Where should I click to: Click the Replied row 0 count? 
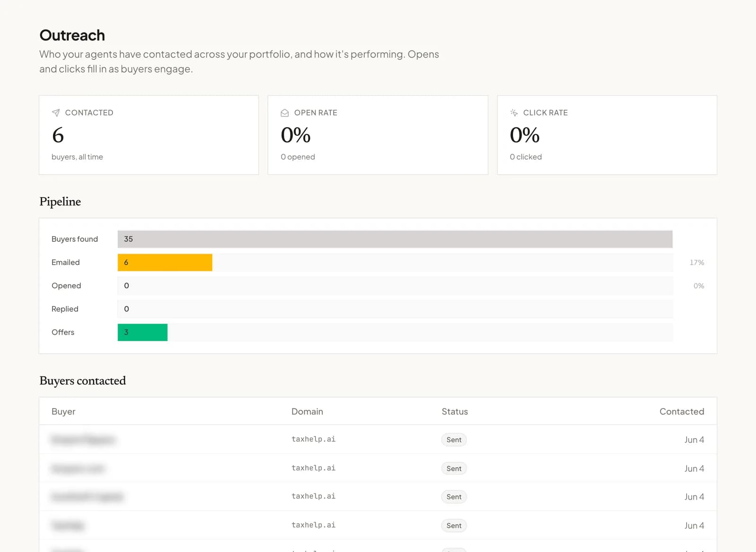point(126,309)
